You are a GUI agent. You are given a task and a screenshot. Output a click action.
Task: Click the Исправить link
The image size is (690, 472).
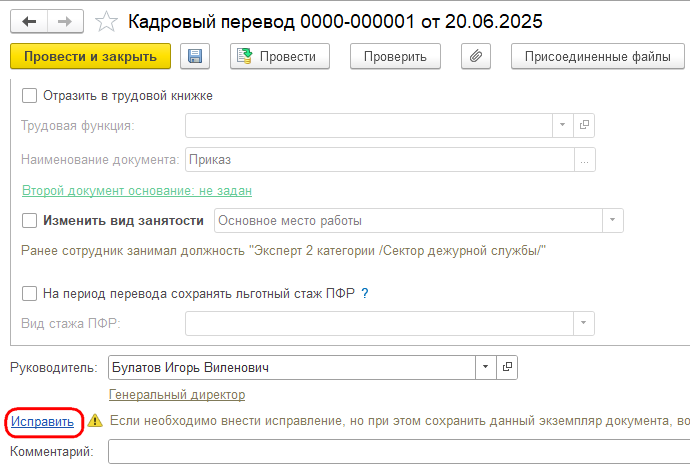[42, 421]
